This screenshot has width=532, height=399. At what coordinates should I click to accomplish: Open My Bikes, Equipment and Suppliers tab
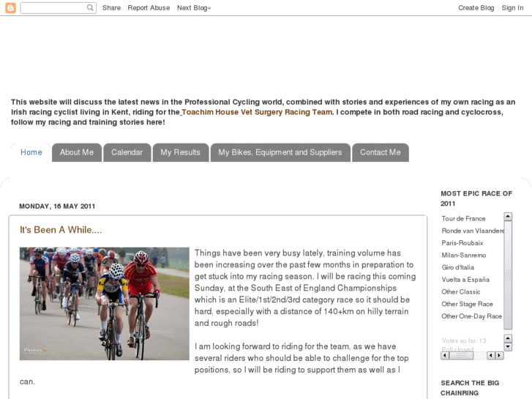pyautogui.click(x=280, y=152)
